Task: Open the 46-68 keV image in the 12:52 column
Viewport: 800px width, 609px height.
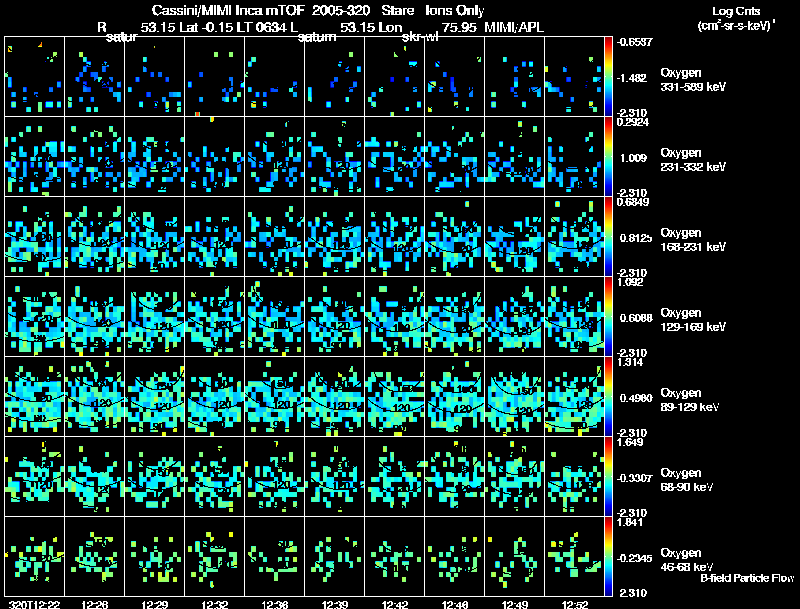Action: click(574, 556)
